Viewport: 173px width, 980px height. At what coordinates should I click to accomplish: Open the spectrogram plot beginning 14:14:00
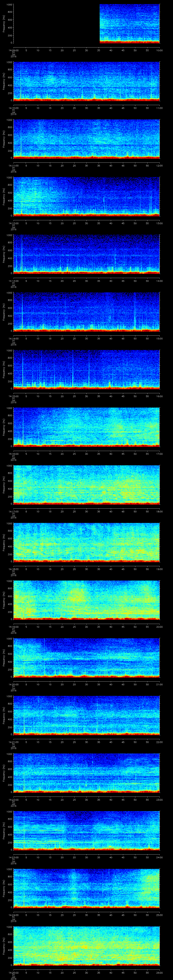tap(87, 312)
